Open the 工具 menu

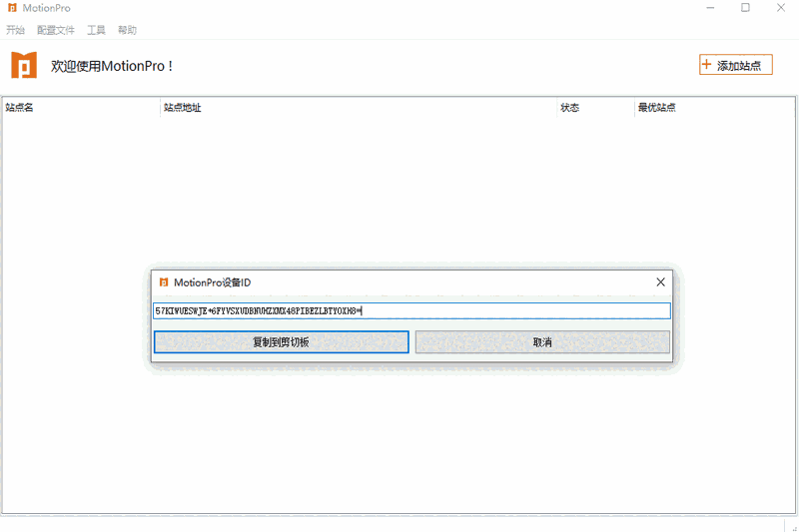click(x=96, y=30)
